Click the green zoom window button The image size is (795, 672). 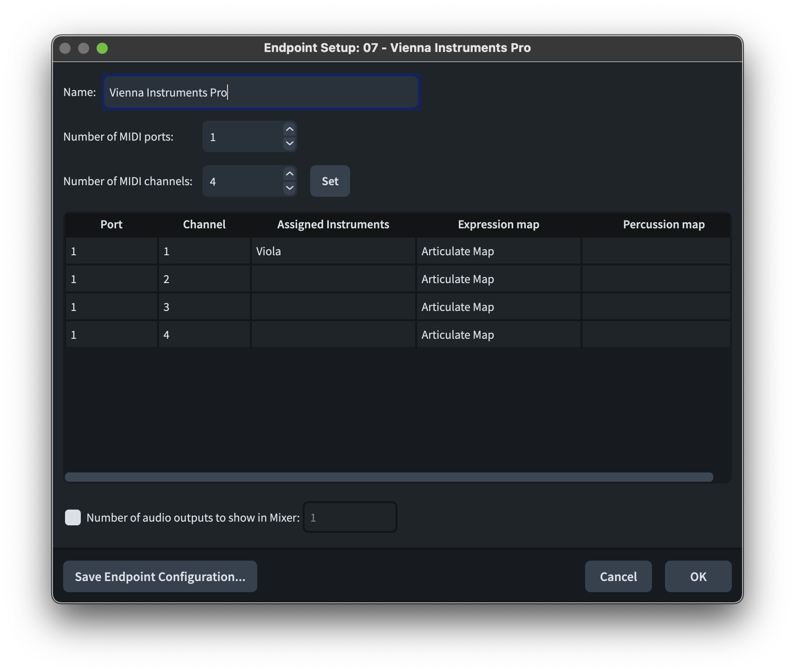(x=102, y=48)
